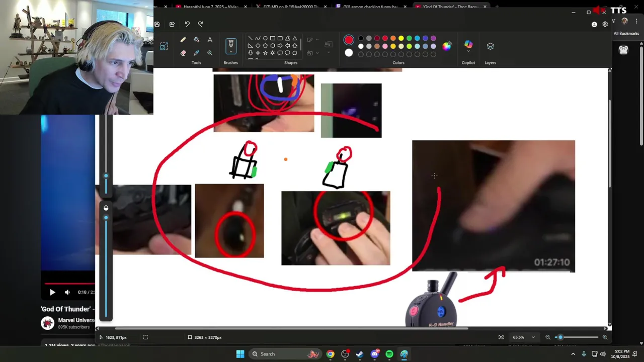Save the Paint image
Viewport: 644px width, 362px height.
click(x=157, y=24)
